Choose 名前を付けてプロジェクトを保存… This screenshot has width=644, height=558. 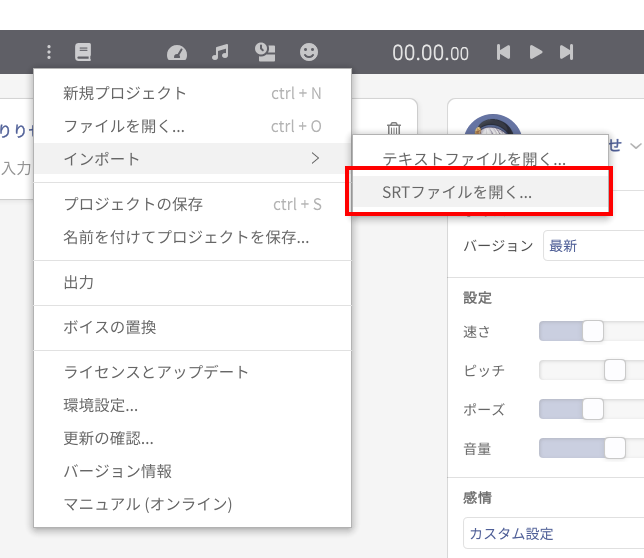click(x=192, y=237)
